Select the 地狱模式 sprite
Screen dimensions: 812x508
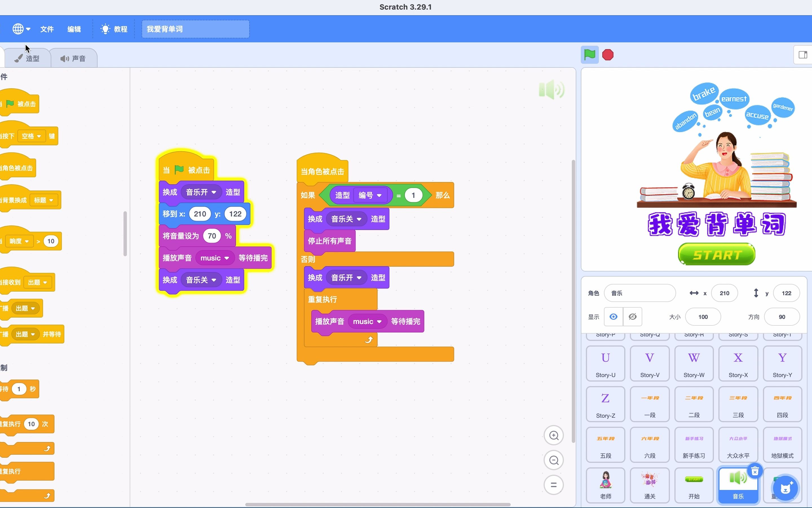pyautogui.click(x=782, y=444)
